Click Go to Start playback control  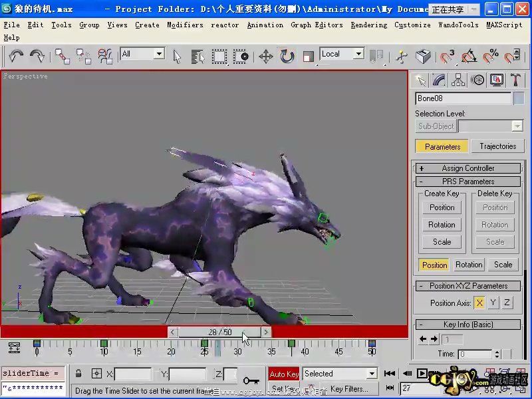pos(390,374)
